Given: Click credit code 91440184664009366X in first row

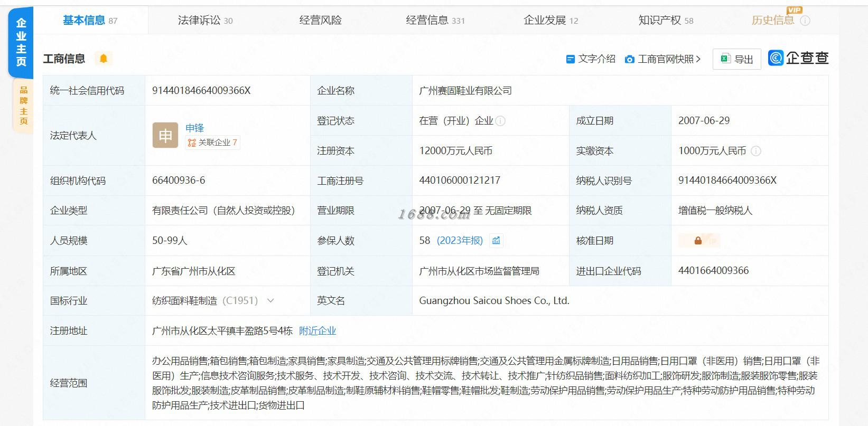Looking at the screenshot, I should (x=201, y=91).
